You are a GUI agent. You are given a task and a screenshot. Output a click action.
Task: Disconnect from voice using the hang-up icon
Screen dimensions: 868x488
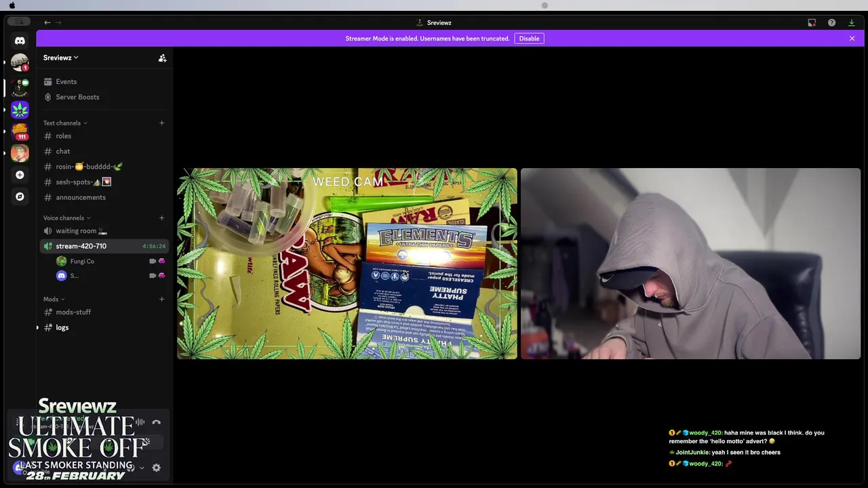[157, 422]
